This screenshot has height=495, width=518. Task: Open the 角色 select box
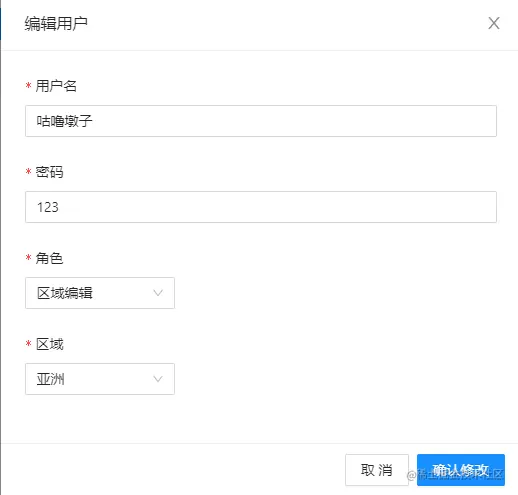(x=100, y=293)
